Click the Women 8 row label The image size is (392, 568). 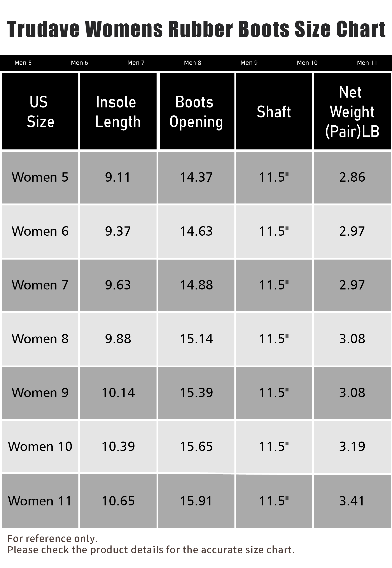coord(40,339)
